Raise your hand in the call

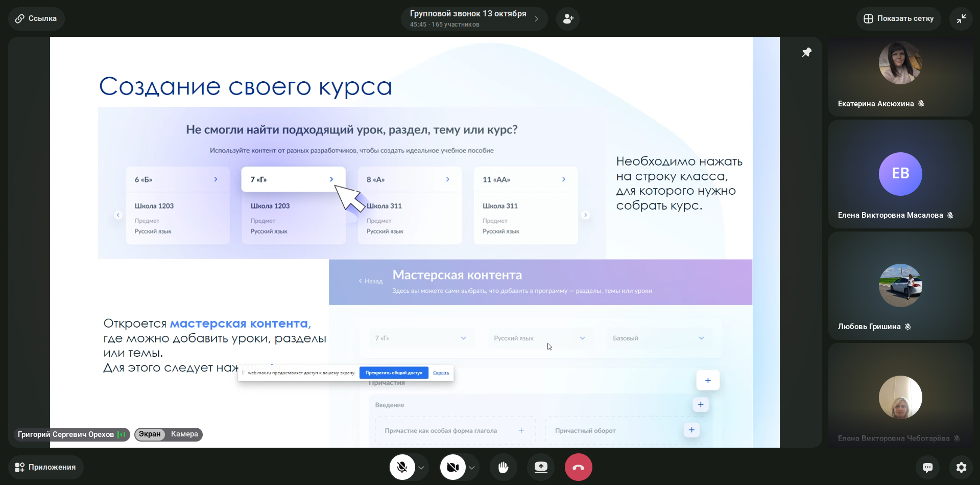[503, 467]
